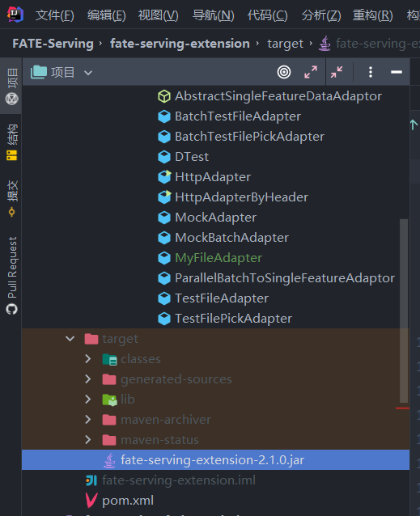The image size is (420, 516).
Task: Hide the project tool window
Action: click(x=397, y=72)
